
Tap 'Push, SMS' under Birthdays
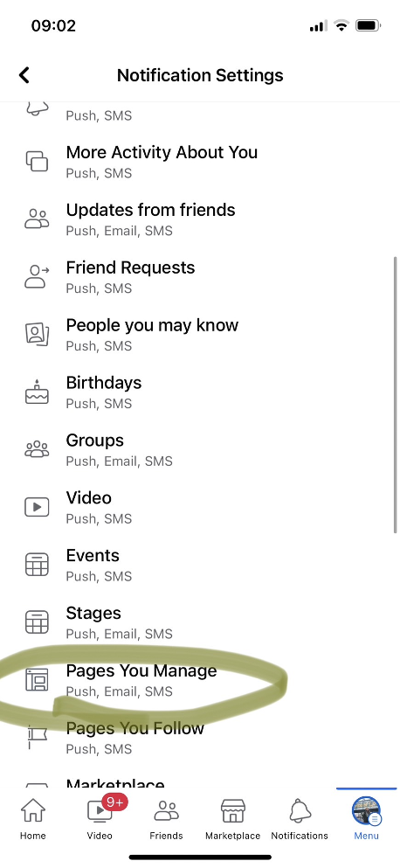(99, 404)
